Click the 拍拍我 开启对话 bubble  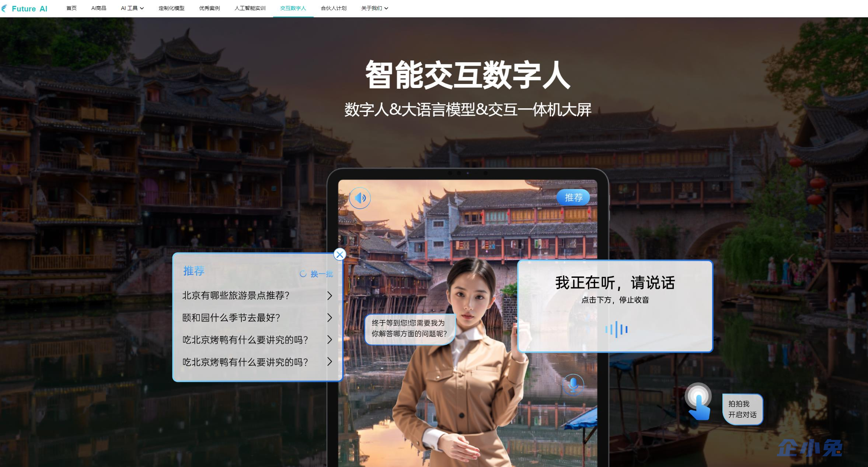(x=742, y=409)
